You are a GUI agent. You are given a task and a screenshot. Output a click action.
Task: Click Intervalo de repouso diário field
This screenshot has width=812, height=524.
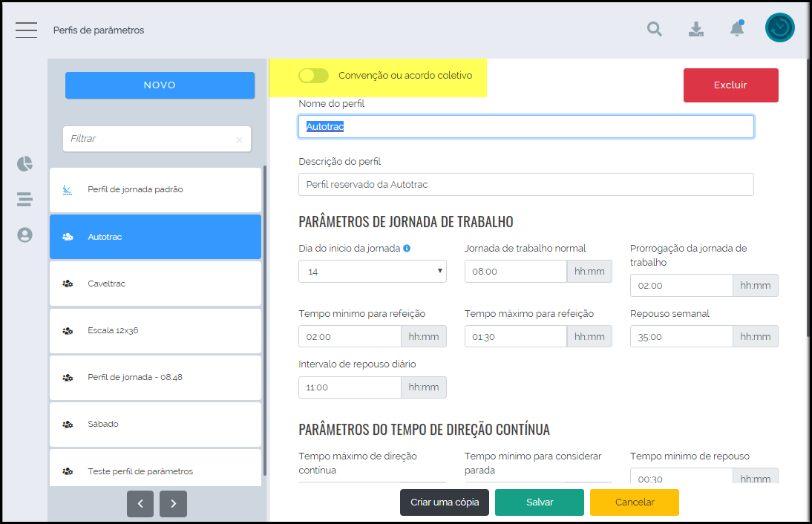pos(350,387)
